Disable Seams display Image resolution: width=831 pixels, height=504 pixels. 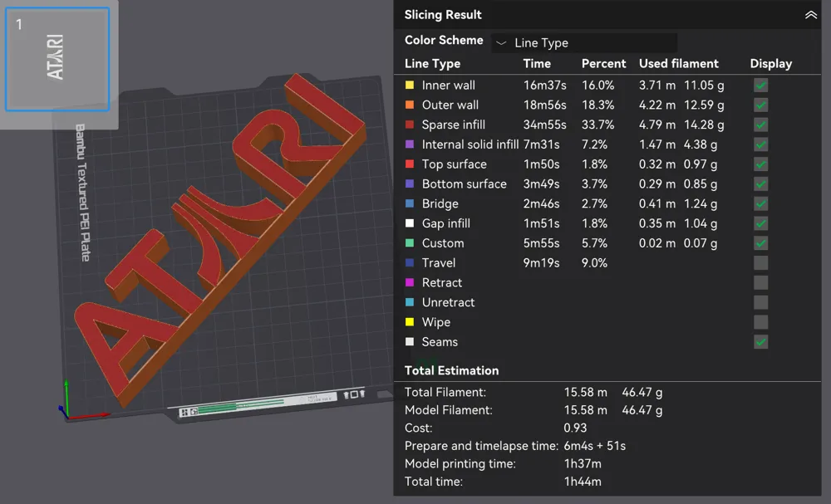click(760, 341)
